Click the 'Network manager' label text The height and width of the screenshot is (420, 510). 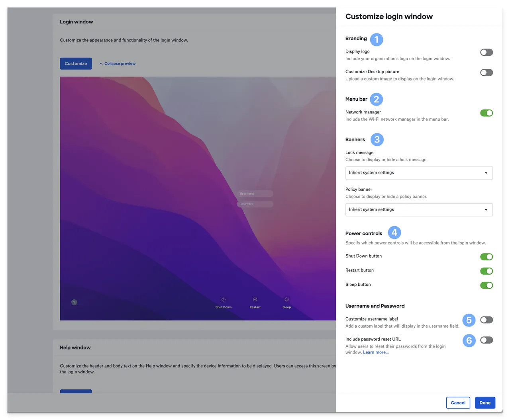[363, 112]
